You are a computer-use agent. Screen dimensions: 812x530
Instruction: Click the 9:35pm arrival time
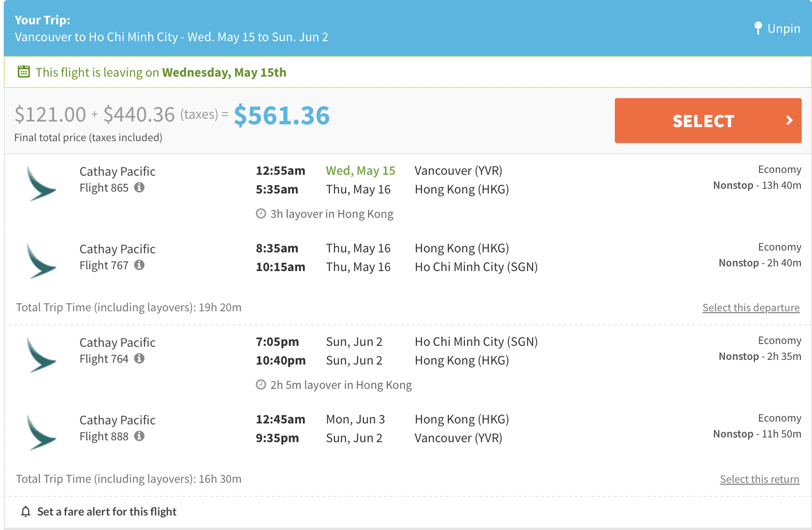(x=277, y=438)
